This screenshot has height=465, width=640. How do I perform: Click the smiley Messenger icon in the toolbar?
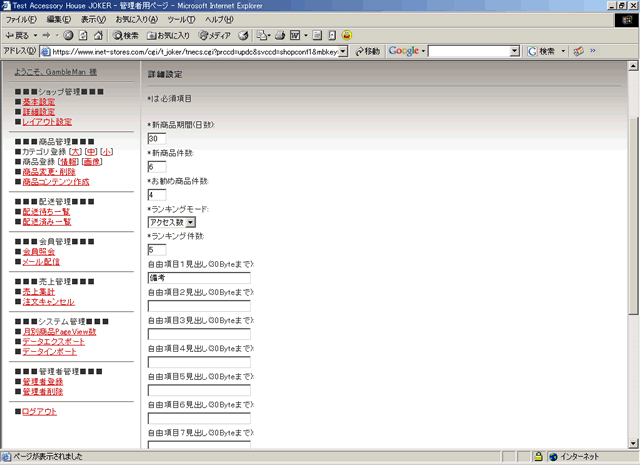coord(346,35)
